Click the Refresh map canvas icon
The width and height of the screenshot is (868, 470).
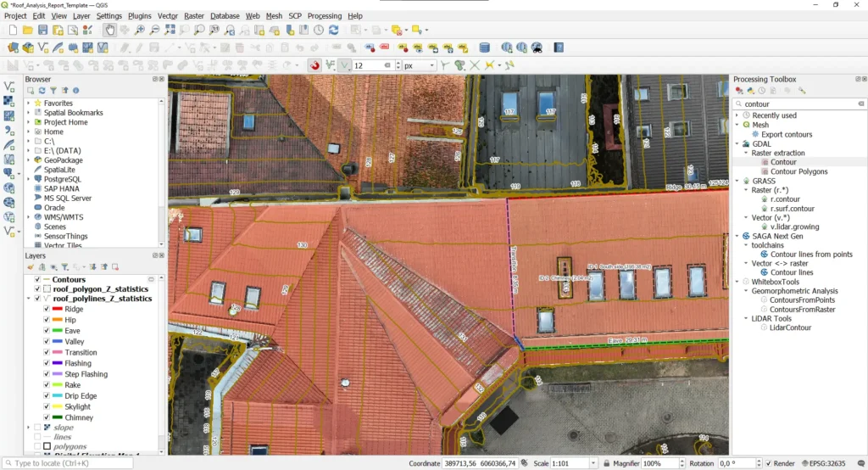[334, 30]
